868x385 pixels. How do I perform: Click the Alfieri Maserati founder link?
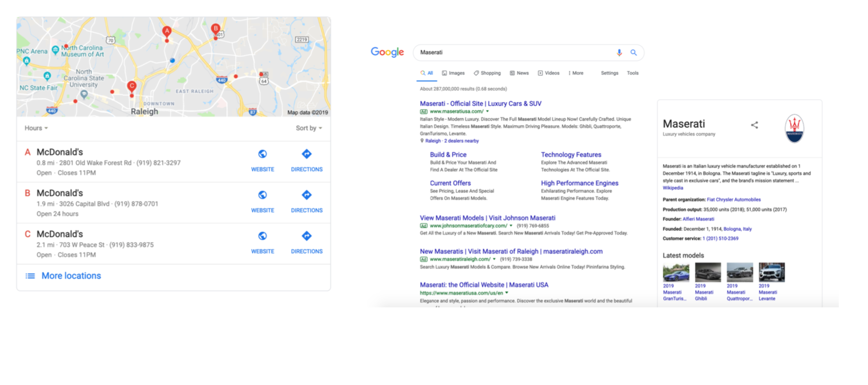point(698,219)
